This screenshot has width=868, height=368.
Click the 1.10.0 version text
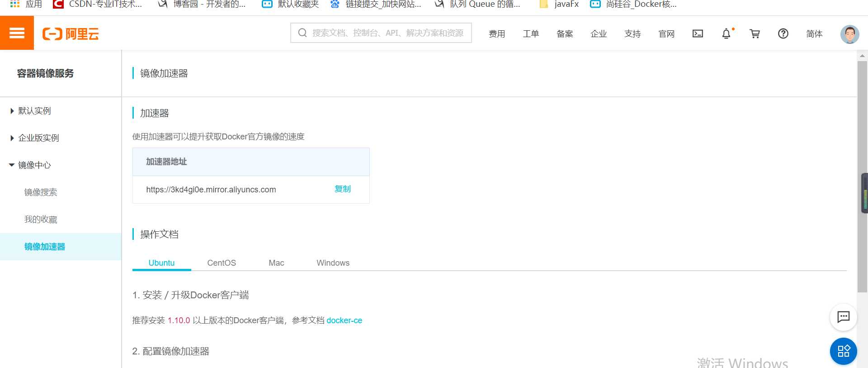tap(179, 320)
